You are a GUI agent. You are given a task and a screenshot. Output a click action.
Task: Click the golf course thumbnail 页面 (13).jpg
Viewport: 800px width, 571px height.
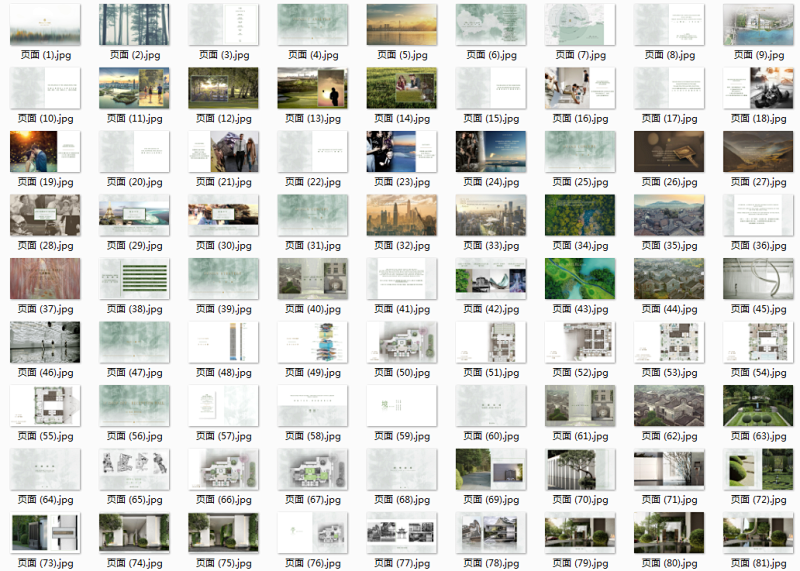[x=312, y=88]
